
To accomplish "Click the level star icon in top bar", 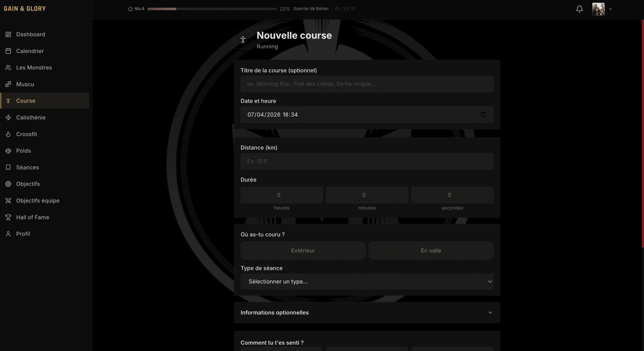I will pyautogui.click(x=130, y=9).
